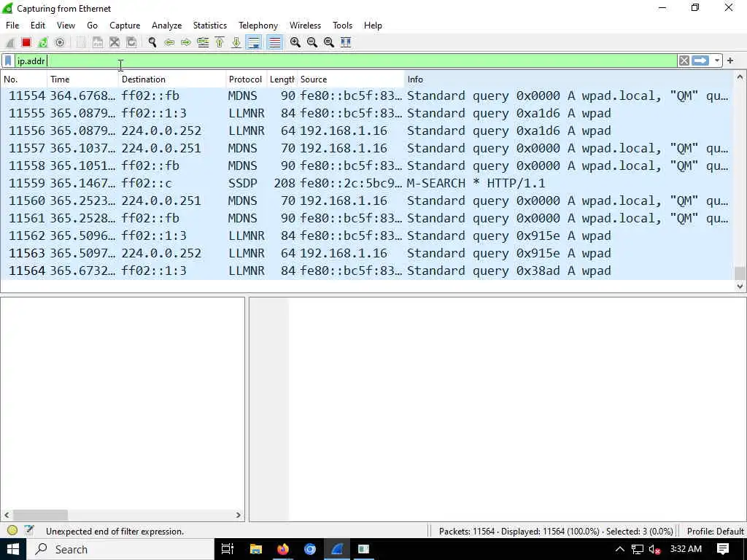
Task: Click into the ip.addr filter field
Action: point(345,61)
